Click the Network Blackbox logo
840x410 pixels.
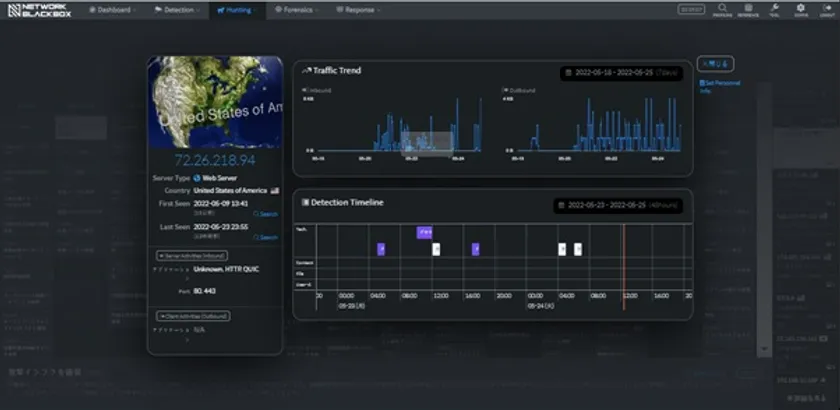click(39, 9)
